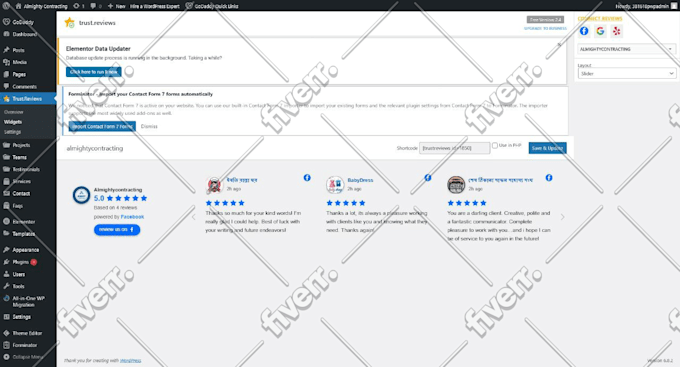Click Almightycontracting round logo
This screenshot has height=367, width=680.
pos(81,195)
